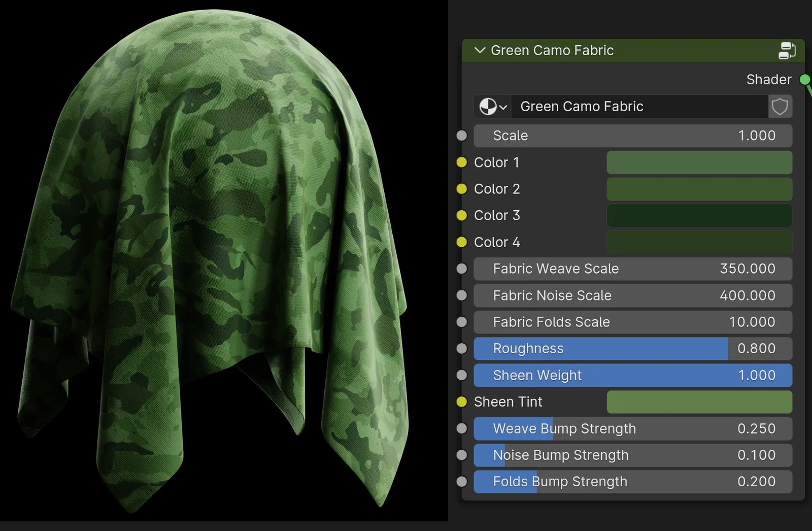Click the node group edit icon in the header
The image size is (812, 531).
pyautogui.click(x=787, y=50)
